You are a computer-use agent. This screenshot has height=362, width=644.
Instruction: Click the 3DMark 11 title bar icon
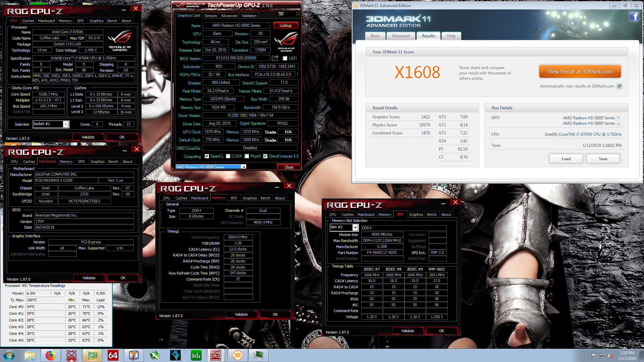pos(356,5)
